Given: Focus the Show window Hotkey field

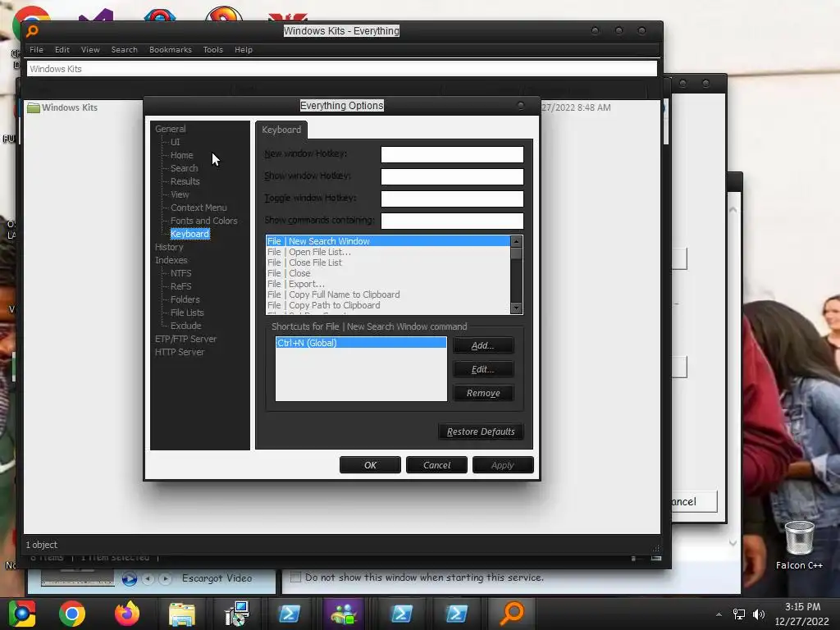Looking at the screenshot, I should pyautogui.click(x=452, y=176).
